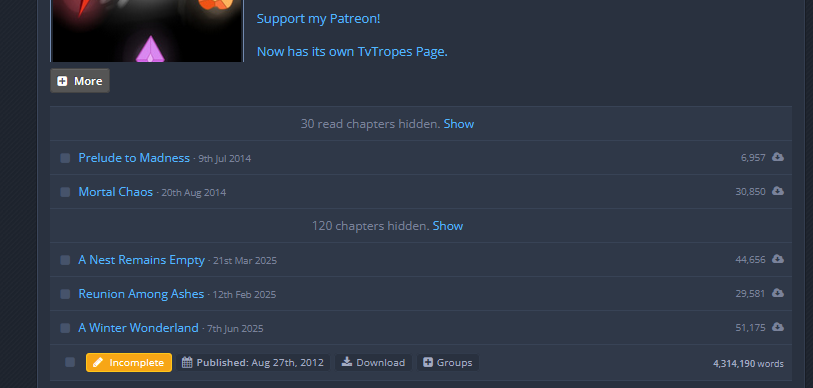Click cloud download icon for Reunion Among Ashes

point(777,294)
